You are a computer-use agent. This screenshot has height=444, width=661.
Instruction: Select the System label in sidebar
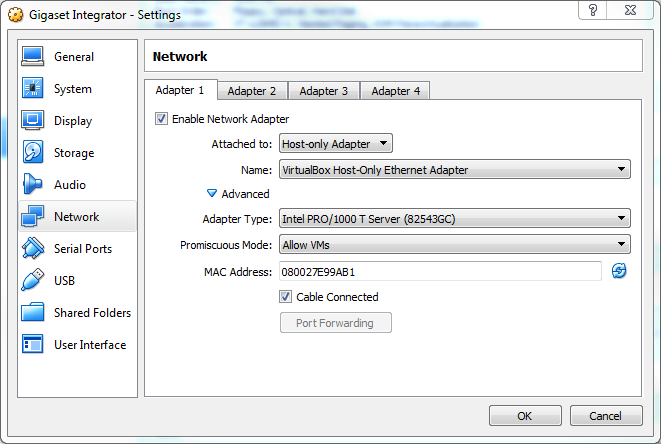(73, 89)
